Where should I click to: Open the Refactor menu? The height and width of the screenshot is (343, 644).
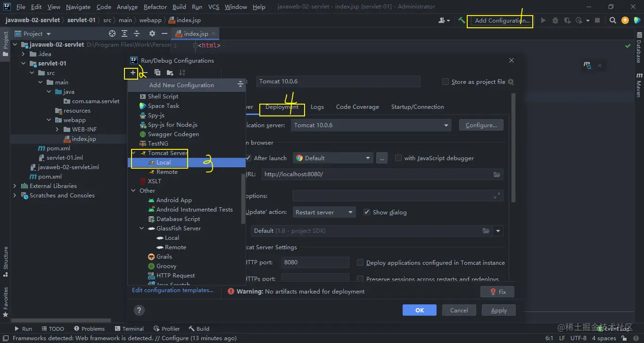coord(155,7)
